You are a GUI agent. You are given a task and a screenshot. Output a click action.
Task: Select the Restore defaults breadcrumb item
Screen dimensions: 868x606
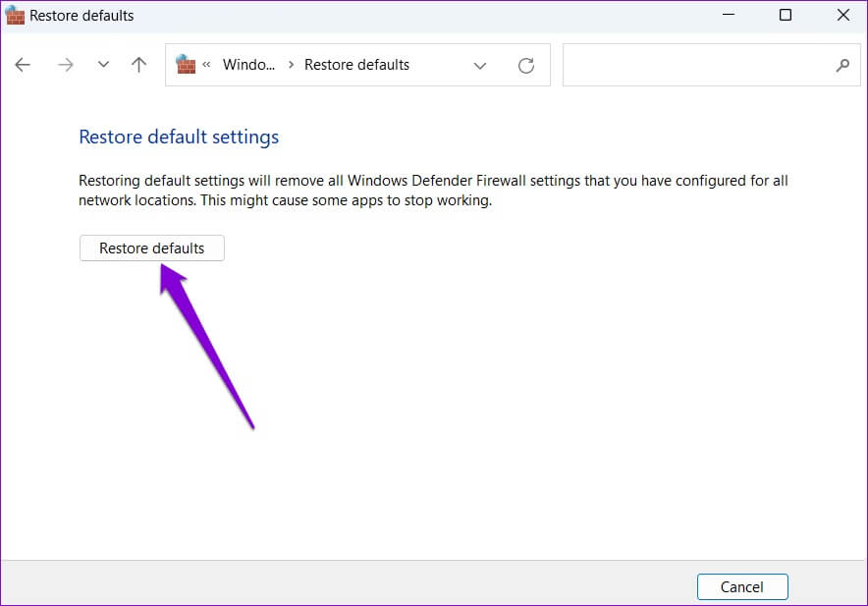[356, 65]
